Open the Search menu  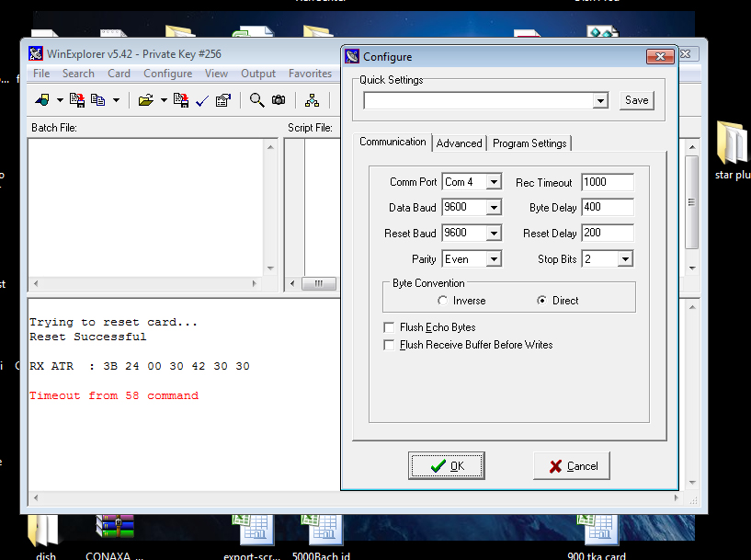pyautogui.click(x=78, y=74)
